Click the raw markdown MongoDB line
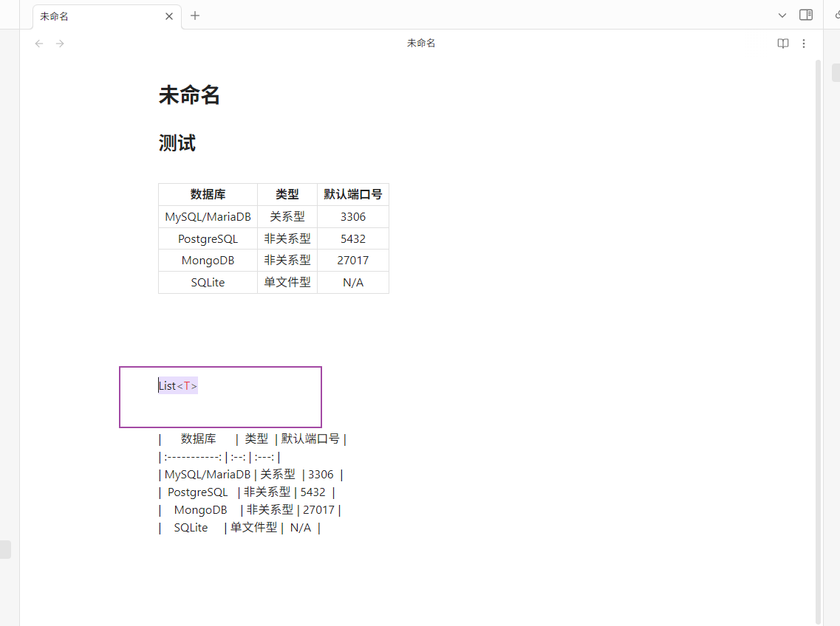Viewport: 840px width, 626px height. (250, 510)
